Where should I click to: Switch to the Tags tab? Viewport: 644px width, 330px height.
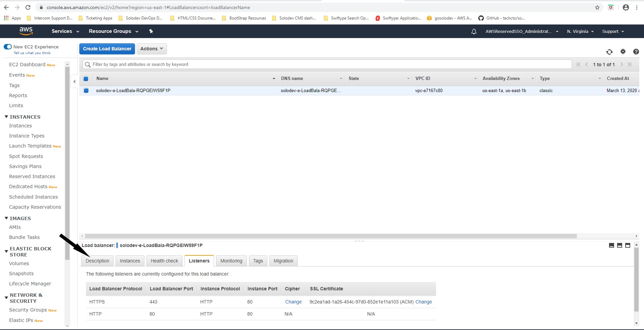(x=258, y=261)
